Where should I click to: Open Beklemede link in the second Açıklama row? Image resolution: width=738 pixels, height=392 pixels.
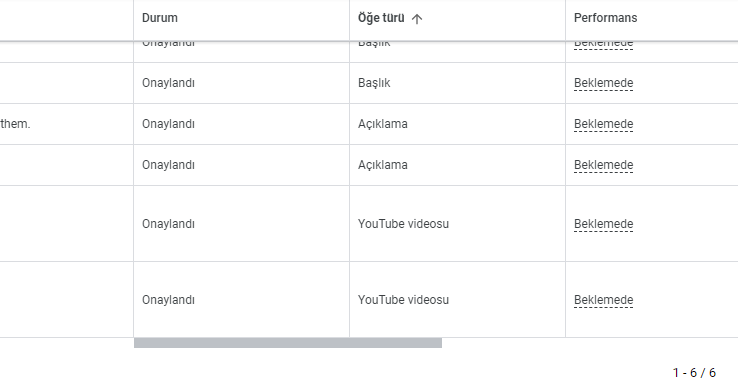click(603, 165)
